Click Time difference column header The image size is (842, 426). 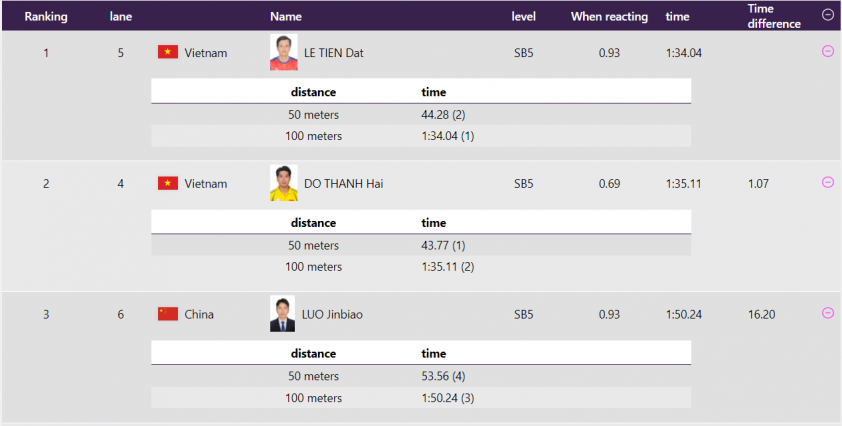coord(773,16)
